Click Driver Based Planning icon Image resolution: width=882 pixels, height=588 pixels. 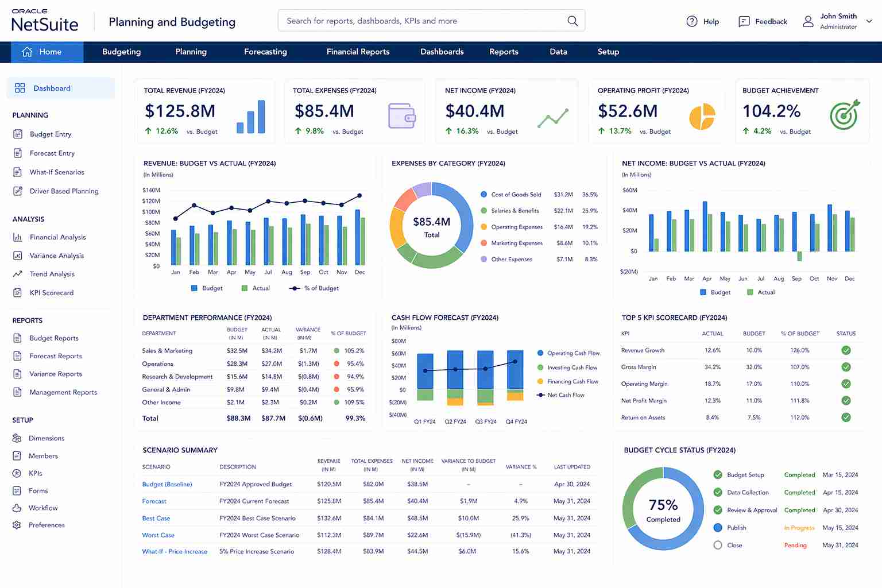coord(17,191)
